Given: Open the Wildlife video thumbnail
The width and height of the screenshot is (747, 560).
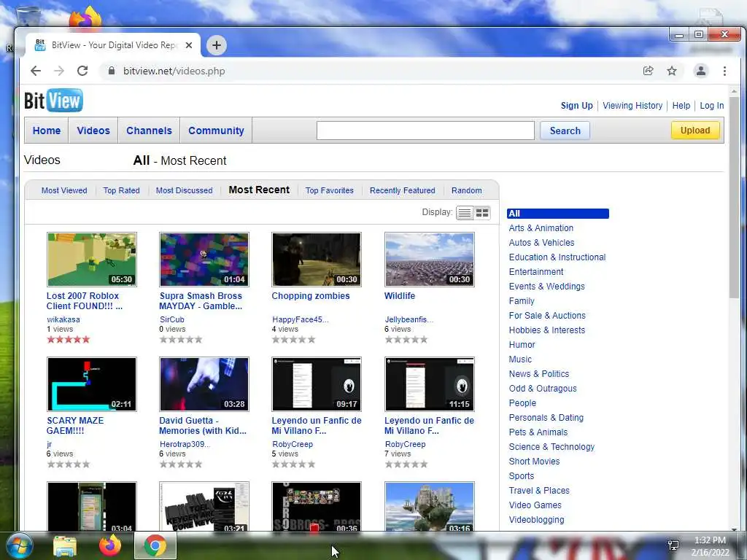Looking at the screenshot, I should click(430, 260).
